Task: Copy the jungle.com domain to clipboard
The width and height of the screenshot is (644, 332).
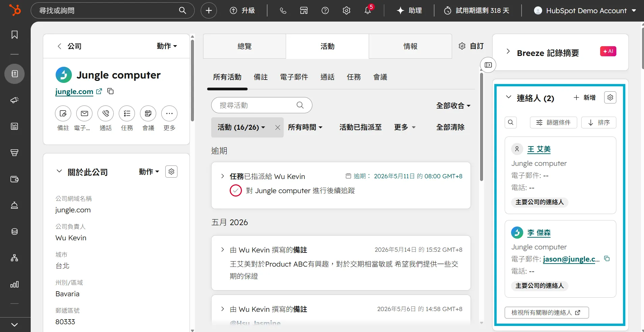Action: pyautogui.click(x=110, y=91)
